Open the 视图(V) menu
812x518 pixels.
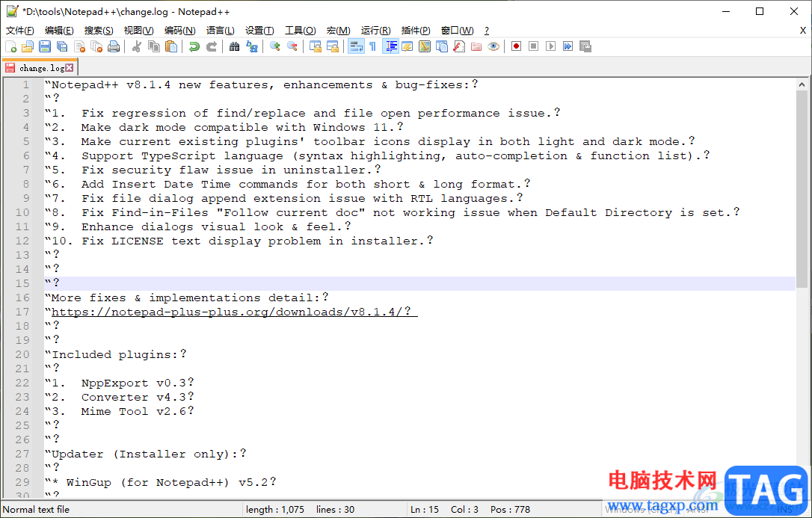pyautogui.click(x=139, y=31)
